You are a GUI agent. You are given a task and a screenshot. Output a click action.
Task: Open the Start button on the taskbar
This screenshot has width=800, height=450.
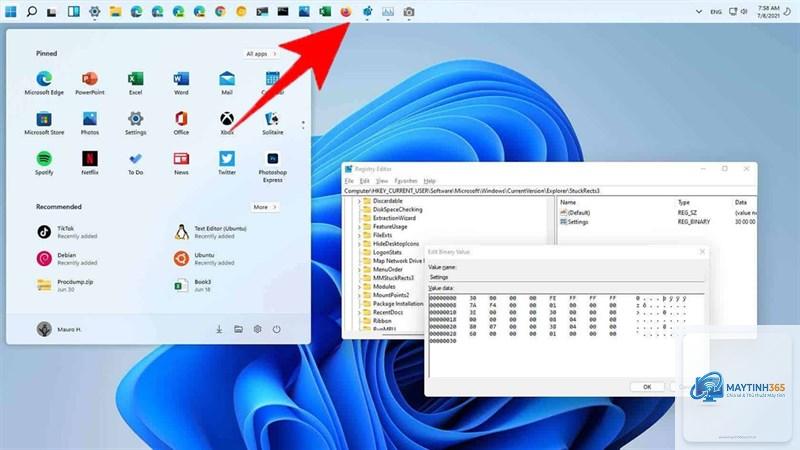click(x=11, y=11)
